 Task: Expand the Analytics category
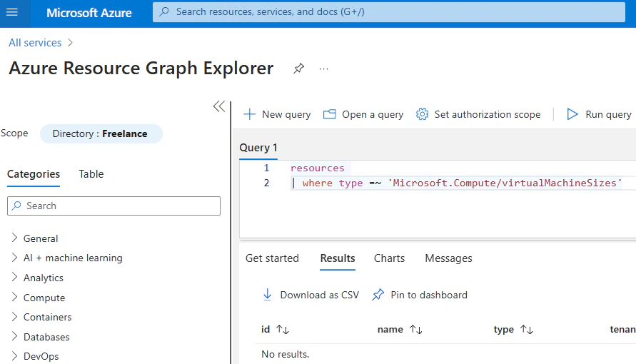tap(14, 277)
